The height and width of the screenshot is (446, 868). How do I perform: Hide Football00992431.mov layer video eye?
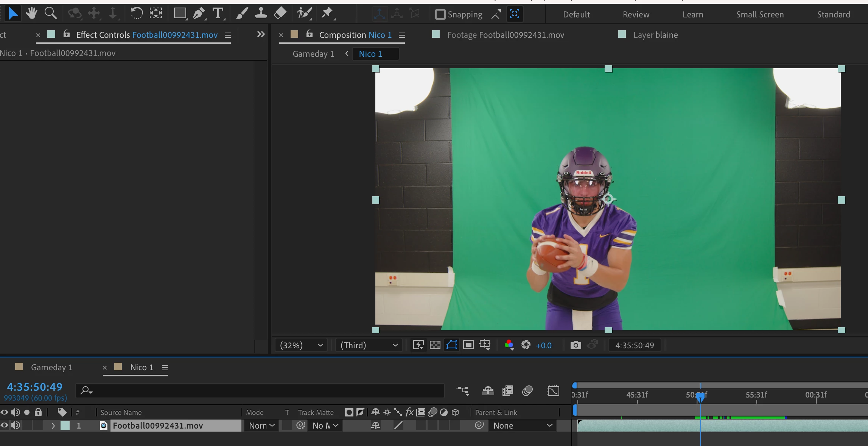point(4,426)
